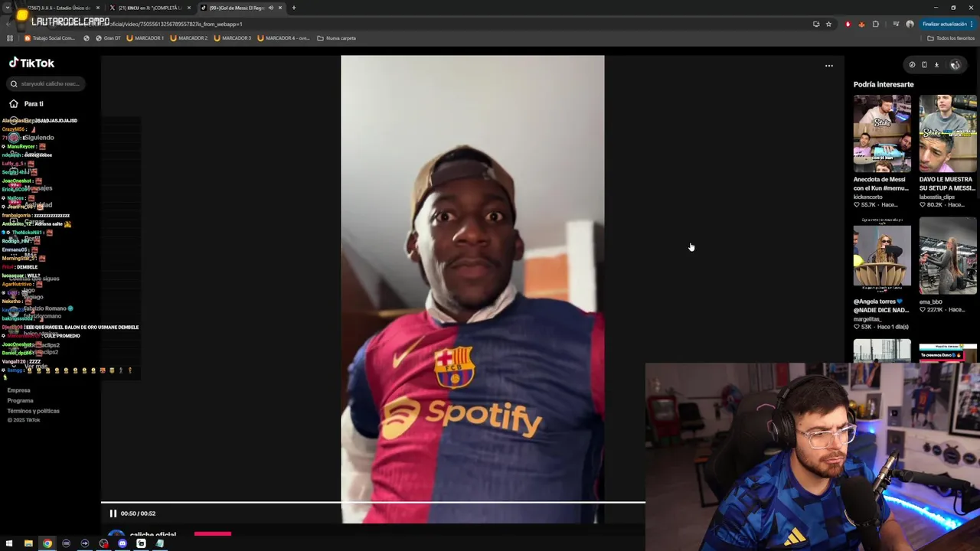
Task: Click the phone icon in TikTok toolbar
Action: [924, 65]
